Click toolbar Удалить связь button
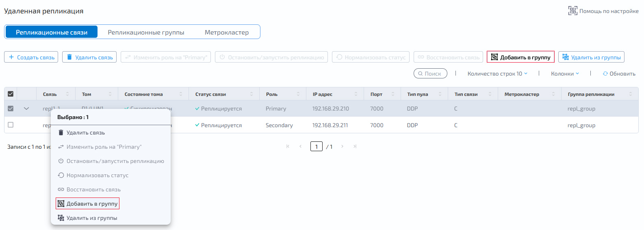 pyautogui.click(x=89, y=57)
